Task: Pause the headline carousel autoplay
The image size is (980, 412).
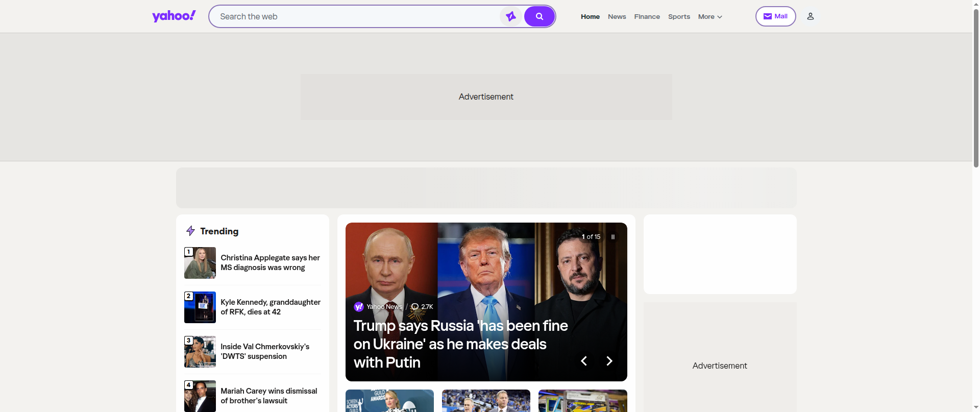Action: [613, 237]
